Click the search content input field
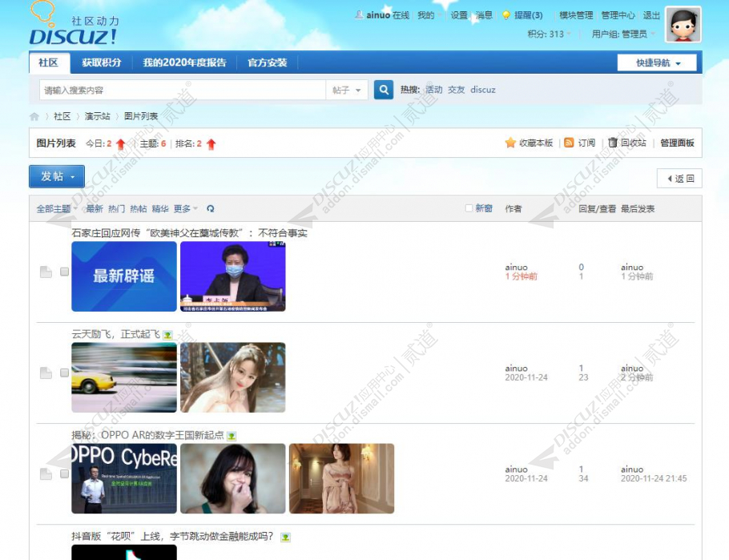 [183, 90]
